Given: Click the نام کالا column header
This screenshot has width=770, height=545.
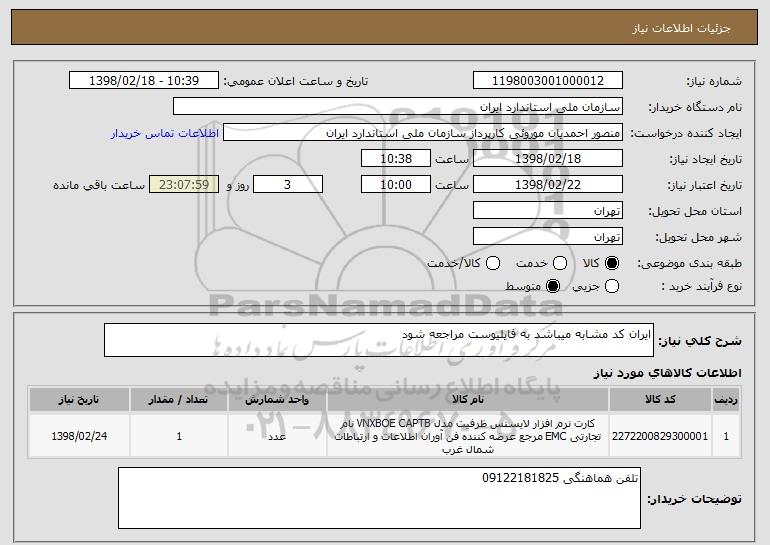Looking at the screenshot, I should pyautogui.click(x=468, y=400).
